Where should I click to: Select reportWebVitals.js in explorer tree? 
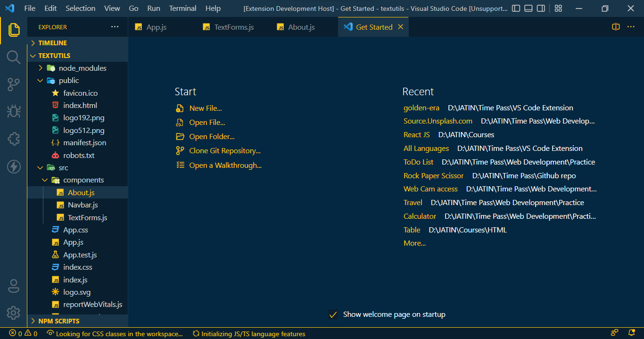point(77,305)
